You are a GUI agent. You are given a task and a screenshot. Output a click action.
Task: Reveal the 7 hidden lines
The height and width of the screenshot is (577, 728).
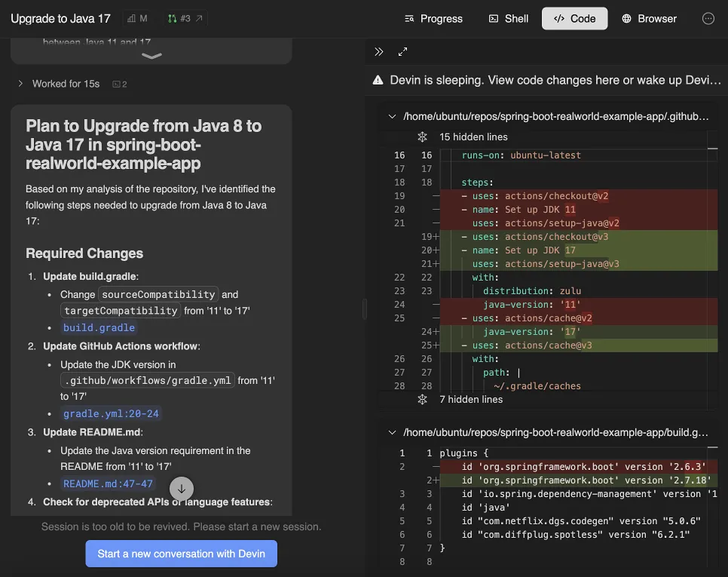point(471,400)
